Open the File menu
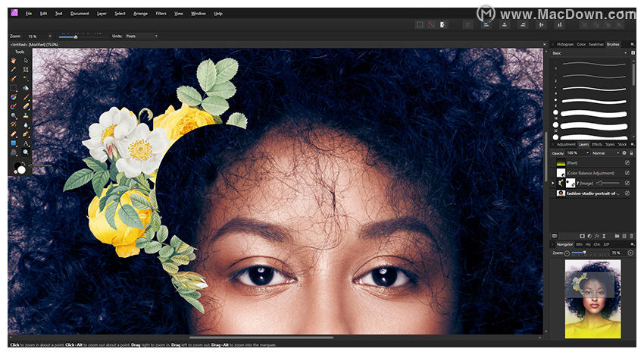Viewport: 644px width, 355px height. tap(29, 14)
